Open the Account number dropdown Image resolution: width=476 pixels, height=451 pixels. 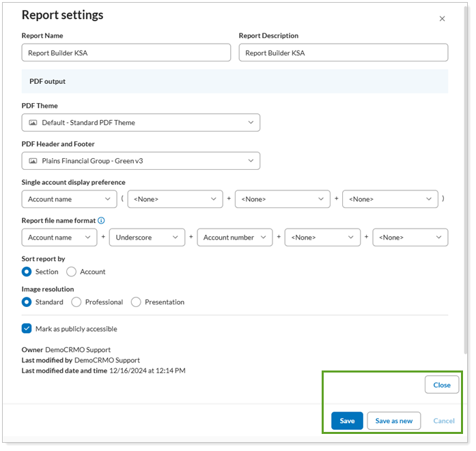235,237
